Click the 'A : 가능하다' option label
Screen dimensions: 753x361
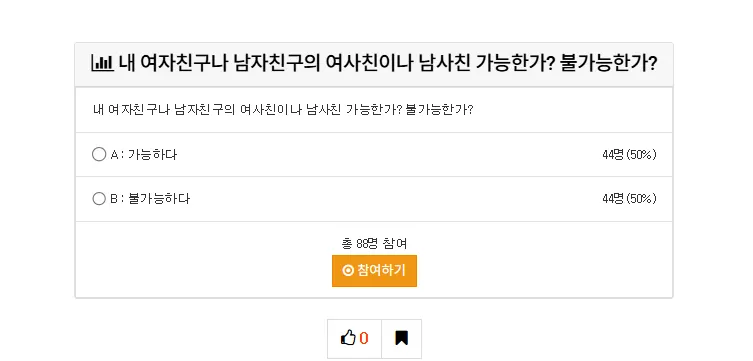144,155
